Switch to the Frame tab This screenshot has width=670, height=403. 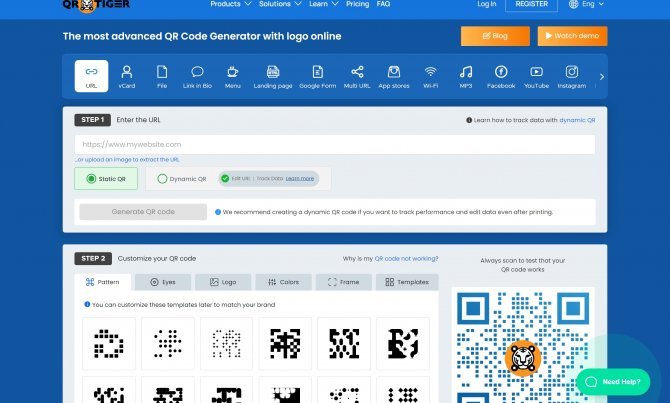coord(344,282)
